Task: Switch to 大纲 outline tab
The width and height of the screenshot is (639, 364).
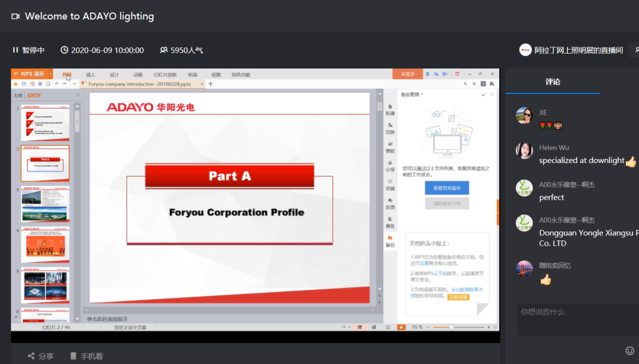Action: tap(18, 95)
